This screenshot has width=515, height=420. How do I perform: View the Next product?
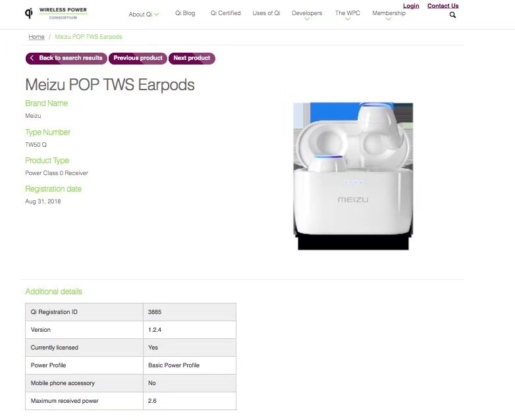click(192, 59)
